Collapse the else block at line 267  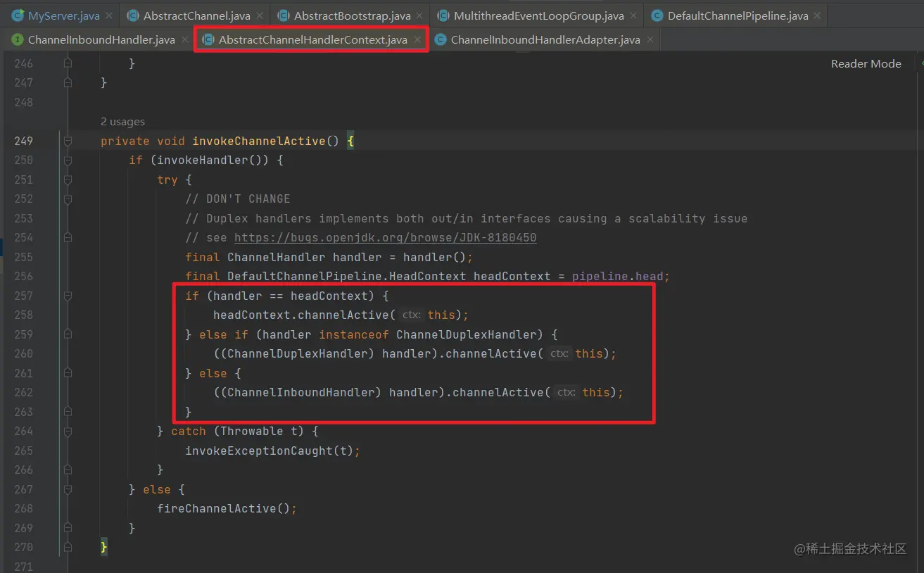[68, 489]
